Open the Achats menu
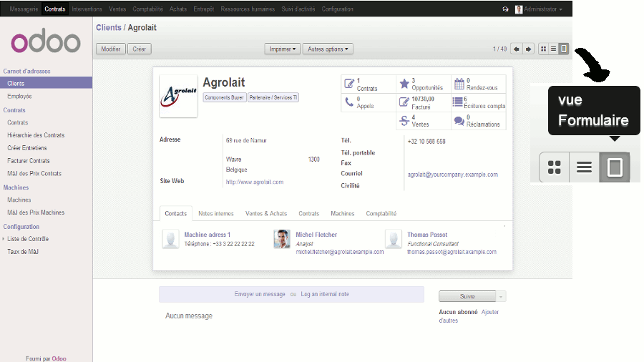 [178, 9]
